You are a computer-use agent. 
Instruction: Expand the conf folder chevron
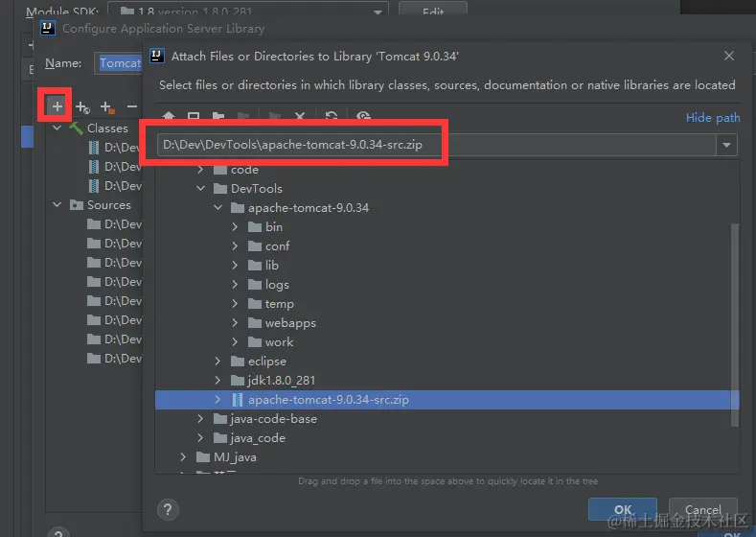[x=235, y=246]
